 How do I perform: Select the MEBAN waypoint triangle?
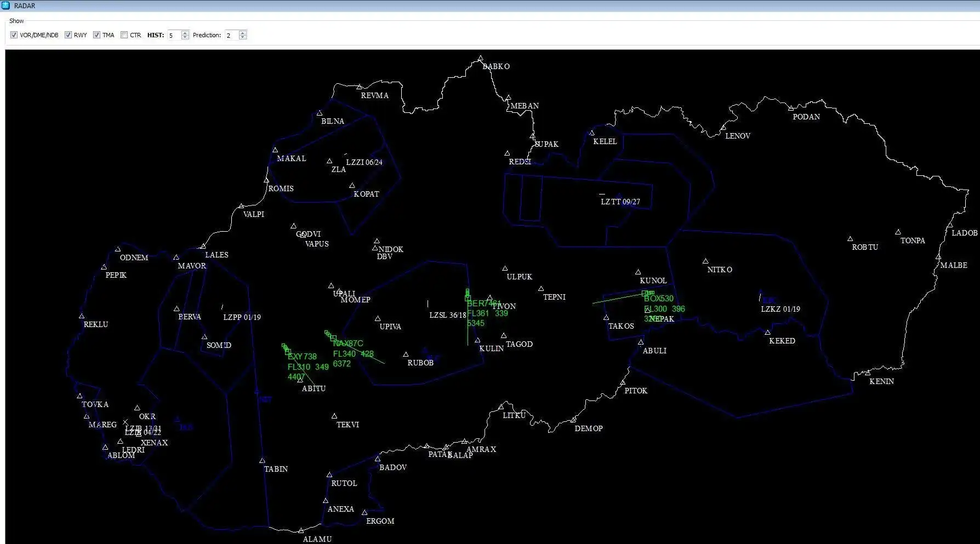pyautogui.click(x=508, y=98)
